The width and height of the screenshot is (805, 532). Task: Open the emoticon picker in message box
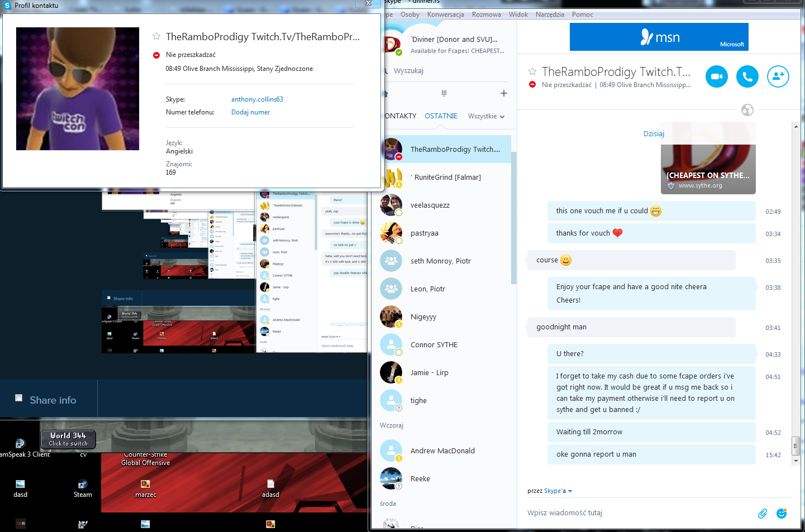[782, 513]
